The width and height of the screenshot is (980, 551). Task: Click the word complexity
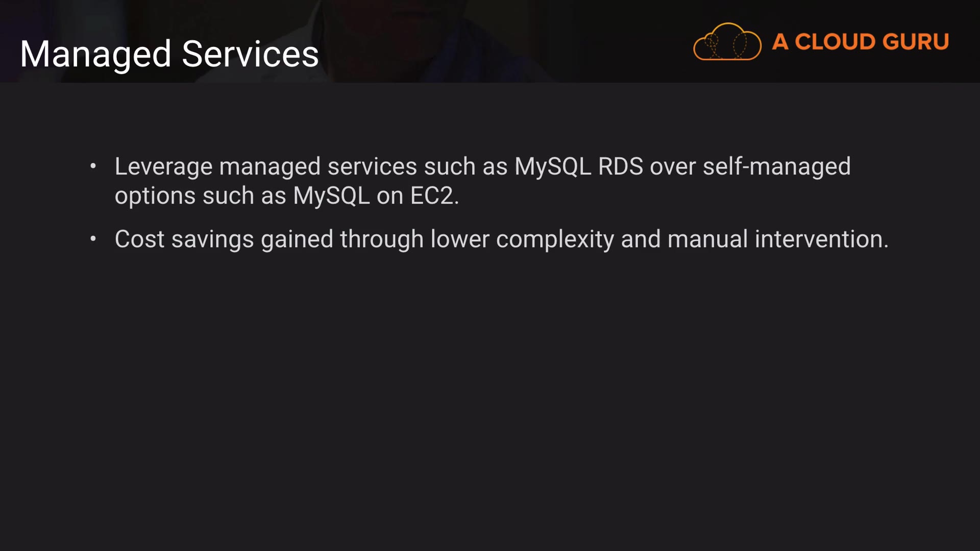point(555,239)
